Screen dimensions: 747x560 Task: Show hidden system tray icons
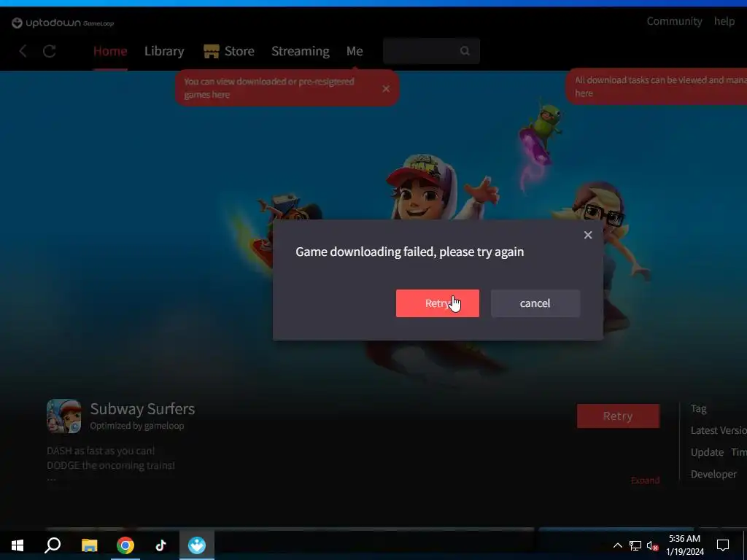(617, 545)
